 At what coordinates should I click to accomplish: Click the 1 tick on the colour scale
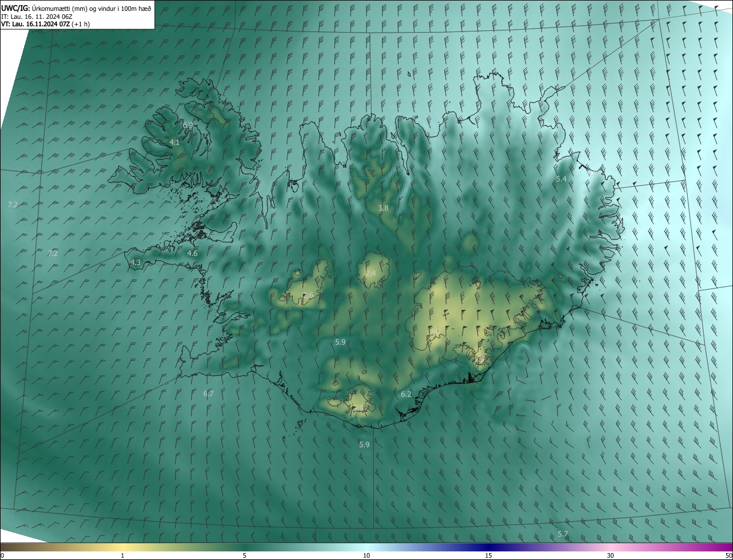point(123,555)
